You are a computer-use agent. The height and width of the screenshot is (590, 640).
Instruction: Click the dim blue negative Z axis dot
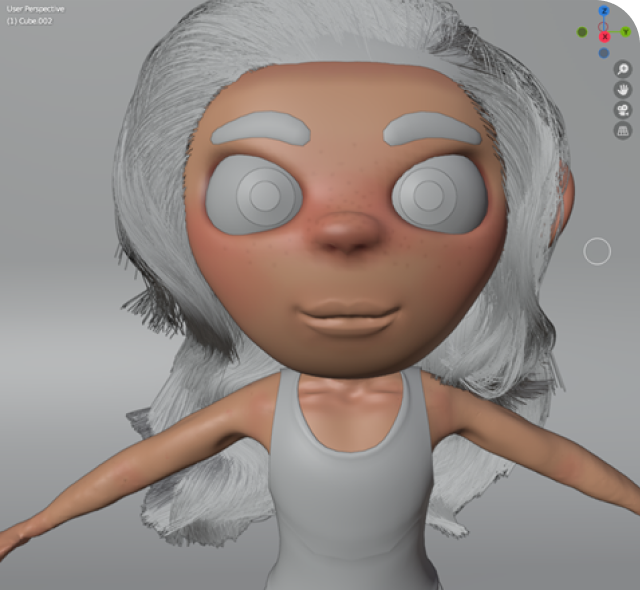603,53
